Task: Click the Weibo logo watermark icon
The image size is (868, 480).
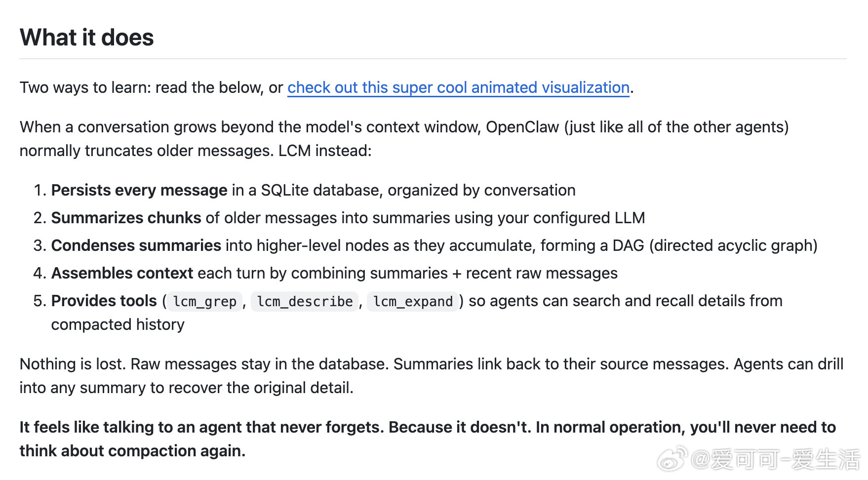Action: pos(672,458)
